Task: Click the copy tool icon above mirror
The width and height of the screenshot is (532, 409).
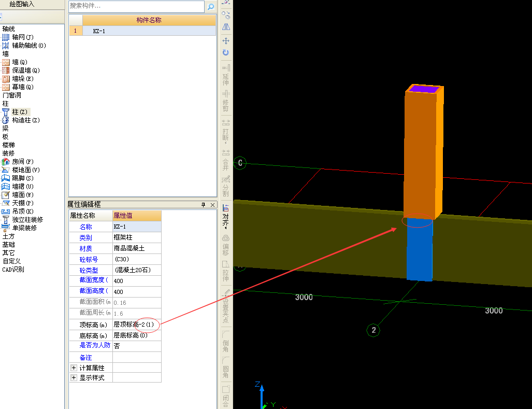Action: (226, 15)
